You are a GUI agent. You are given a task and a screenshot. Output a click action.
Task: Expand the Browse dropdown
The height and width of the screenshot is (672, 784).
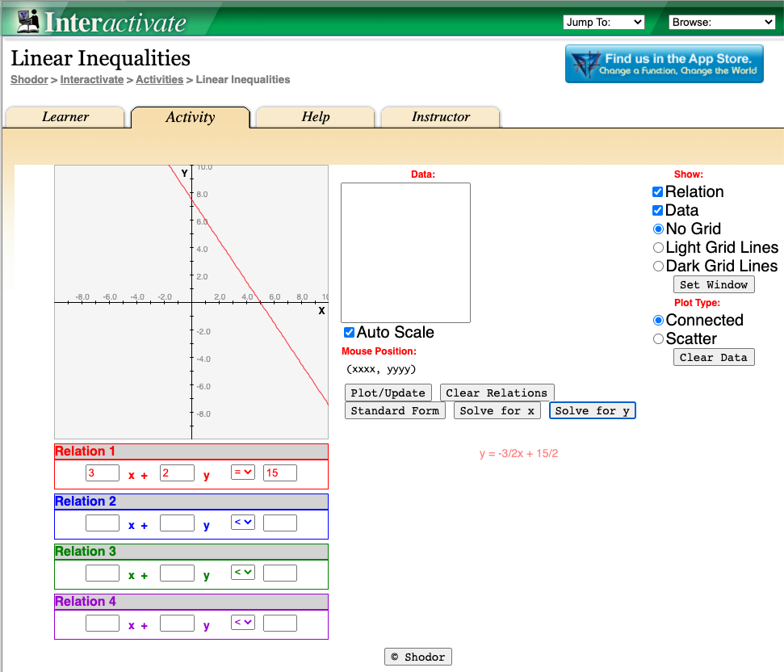(722, 23)
